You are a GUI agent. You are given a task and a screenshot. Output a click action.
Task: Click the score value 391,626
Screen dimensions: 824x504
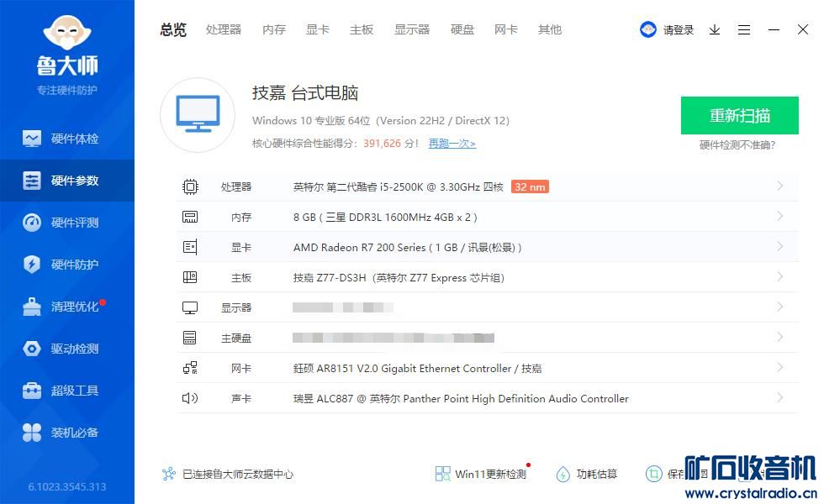382,144
